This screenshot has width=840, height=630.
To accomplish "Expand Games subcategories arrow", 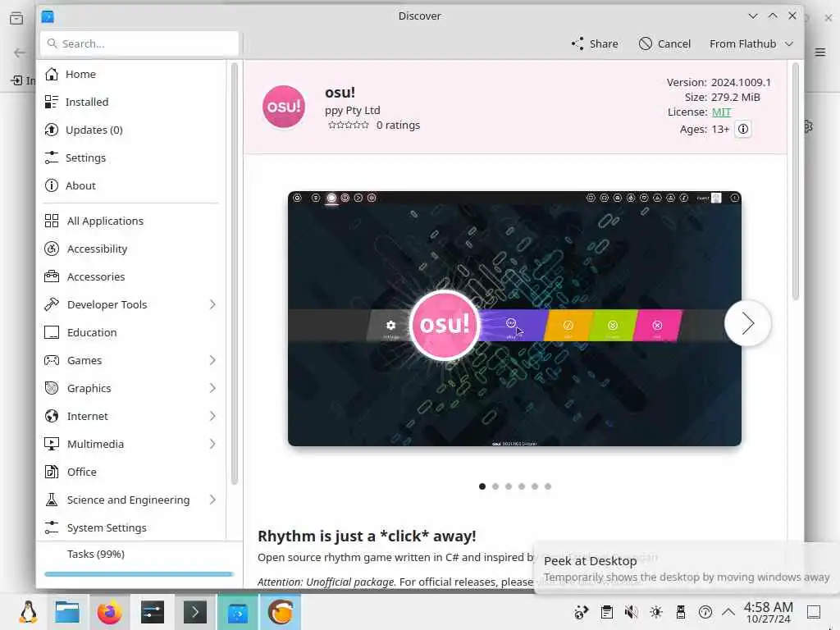I will (x=212, y=360).
